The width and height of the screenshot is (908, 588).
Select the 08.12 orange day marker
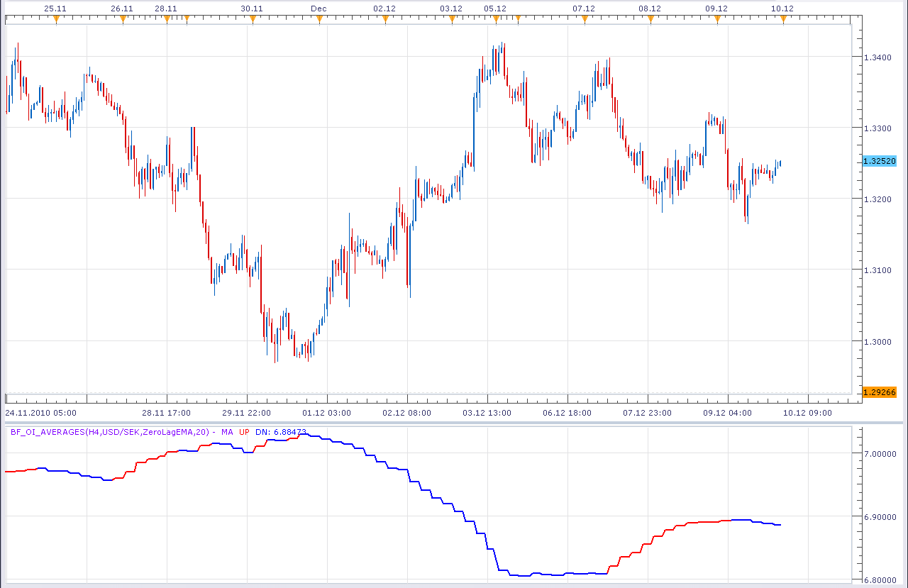(650, 19)
